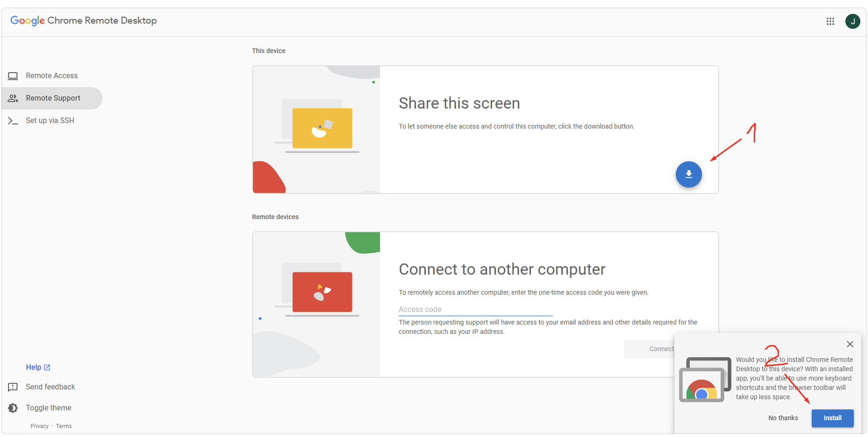Dismiss the prompt with No thanks
The image size is (868, 437).
pyautogui.click(x=783, y=418)
